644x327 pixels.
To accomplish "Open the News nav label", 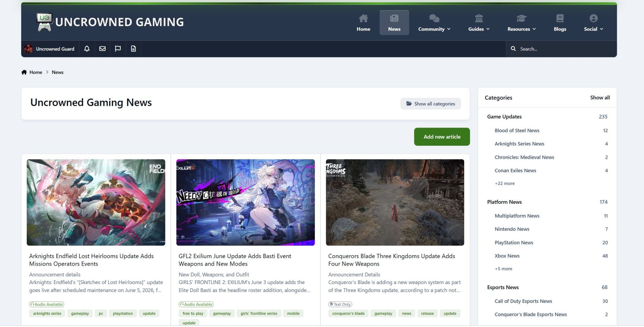I will click(394, 29).
